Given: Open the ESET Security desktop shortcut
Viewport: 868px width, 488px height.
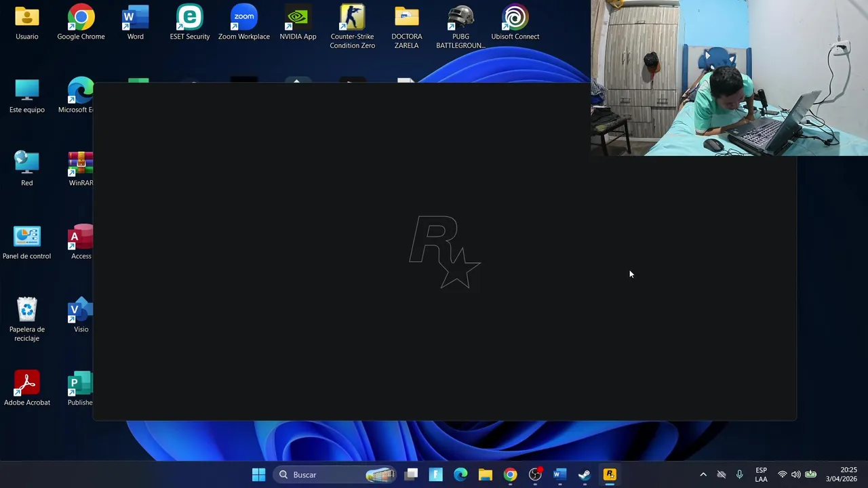Looking at the screenshot, I should click(190, 22).
